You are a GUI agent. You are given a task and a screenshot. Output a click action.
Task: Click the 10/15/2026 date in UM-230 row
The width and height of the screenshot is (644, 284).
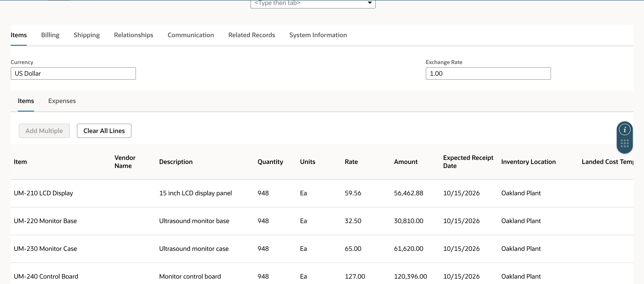pos(461,249)
